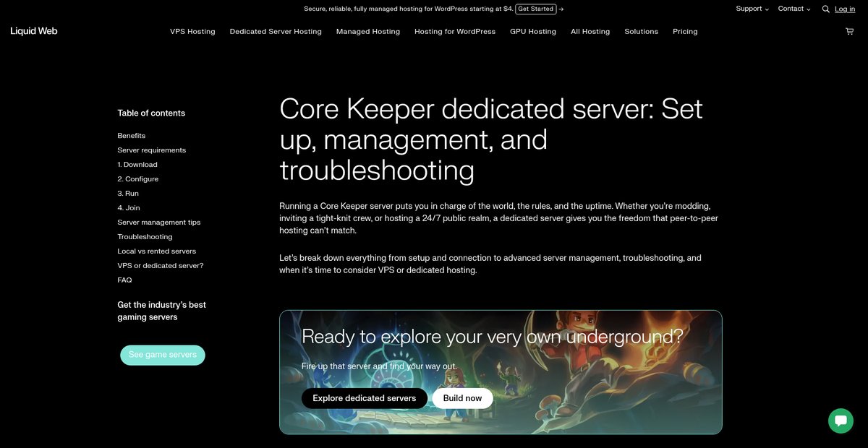Viewport: 868px width, 448px height.
Task: Click Explore dedicated servers button
Action: pyautogui.click(x=365, y=398)
